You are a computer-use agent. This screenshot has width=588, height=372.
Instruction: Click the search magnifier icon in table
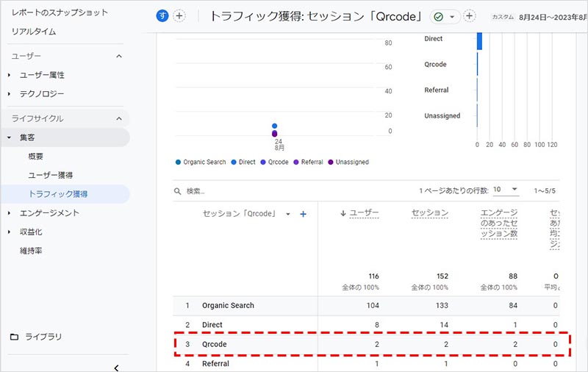(178, 191)
